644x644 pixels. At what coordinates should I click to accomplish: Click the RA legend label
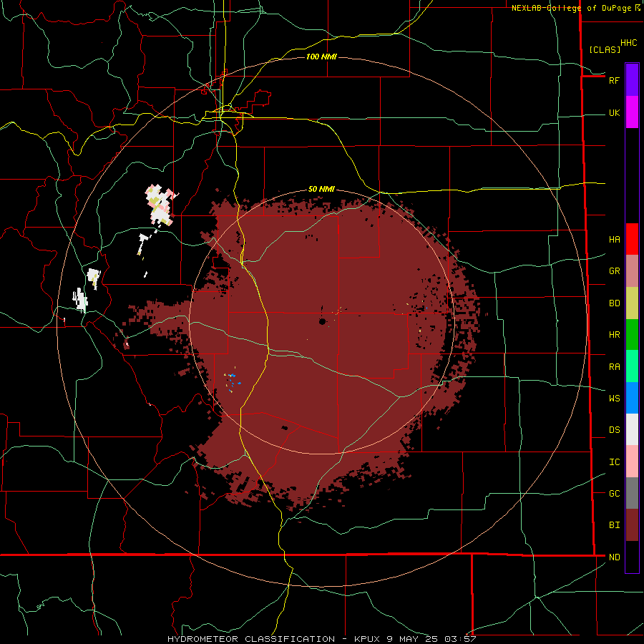pyautogui.click(x=614, y=367)
